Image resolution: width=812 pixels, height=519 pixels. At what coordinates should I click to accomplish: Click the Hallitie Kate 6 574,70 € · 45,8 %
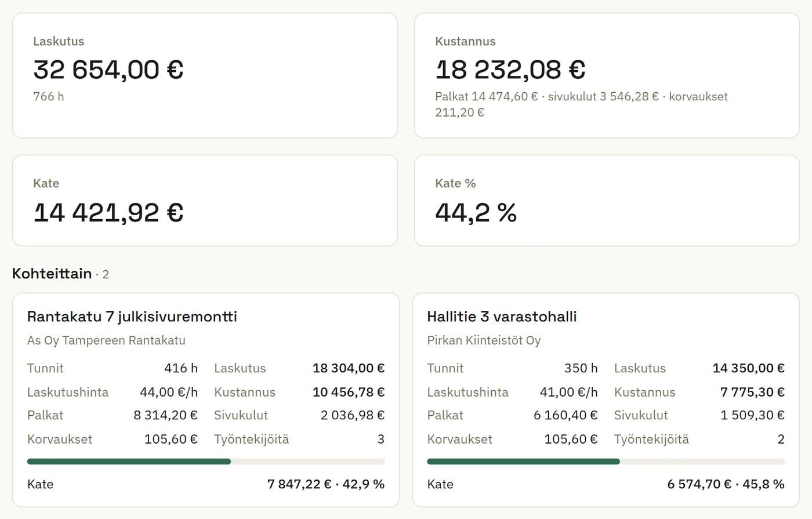pyautogui.click(x=726, y=484)
